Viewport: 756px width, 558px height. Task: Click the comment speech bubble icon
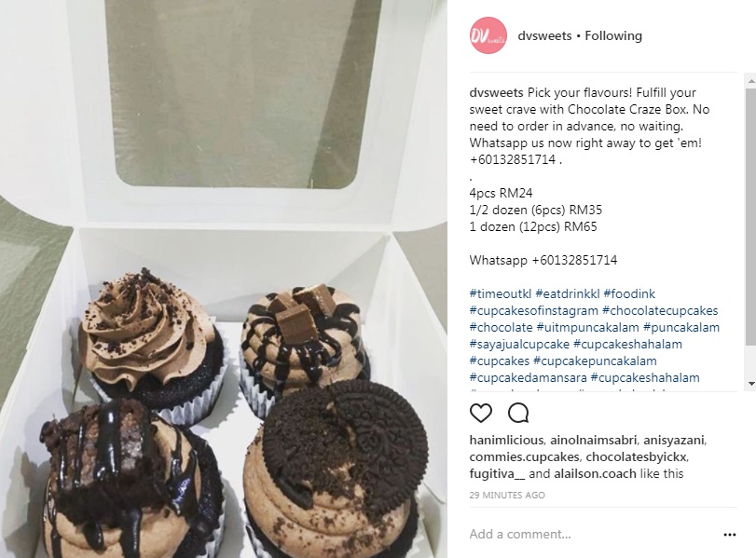[518, 413]
